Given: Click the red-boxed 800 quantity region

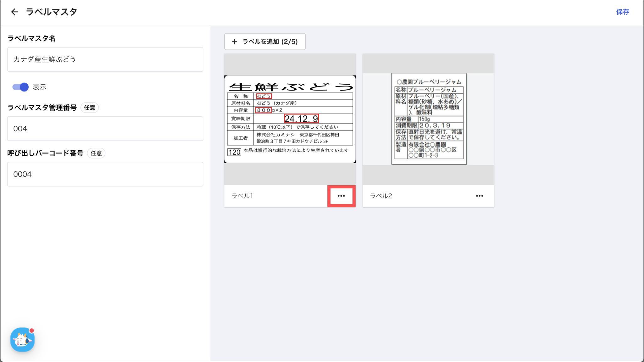Looking at the screenshot, I should coord(263,110).
